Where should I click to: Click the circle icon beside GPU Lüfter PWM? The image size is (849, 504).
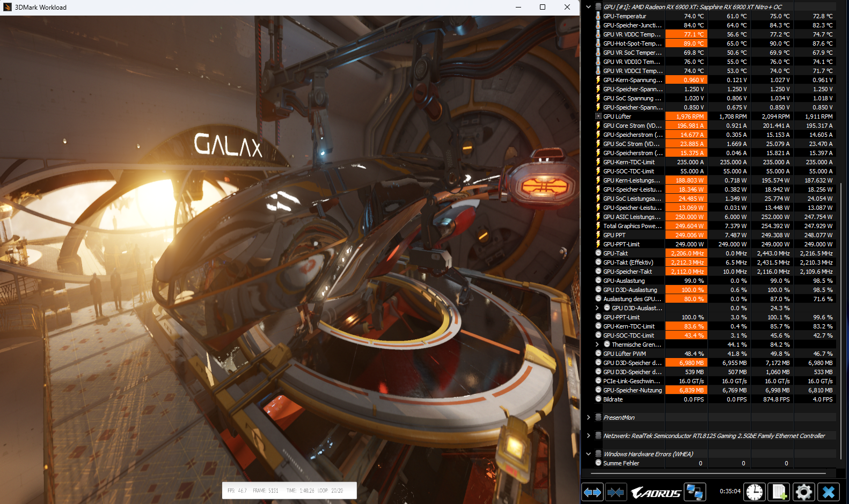pos(598,354)
